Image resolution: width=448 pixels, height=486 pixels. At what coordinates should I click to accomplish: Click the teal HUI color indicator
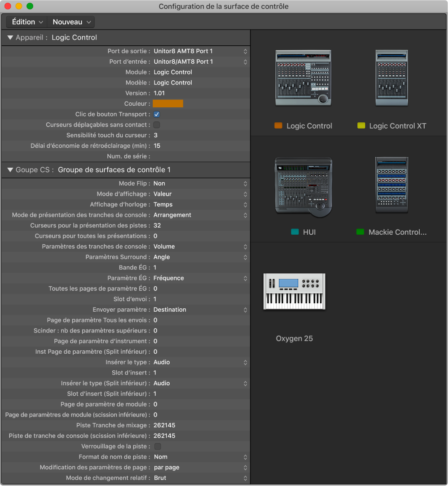coord(295,232)
